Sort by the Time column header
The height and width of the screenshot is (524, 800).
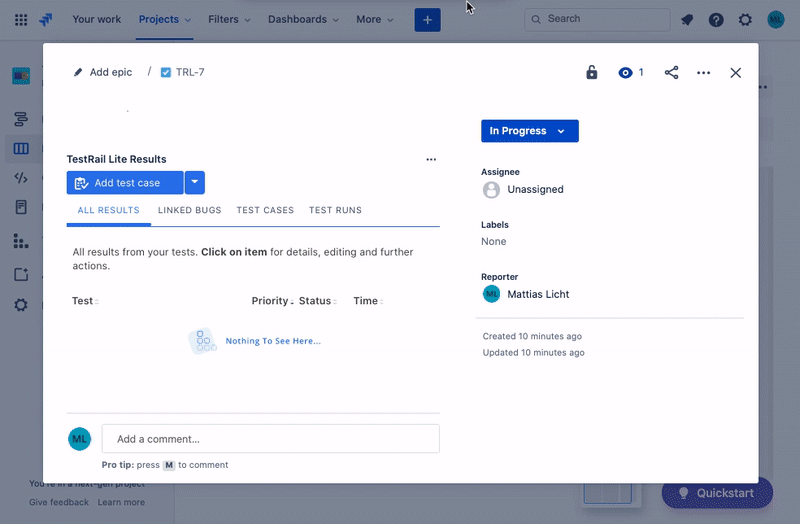[x=368, y=301]
